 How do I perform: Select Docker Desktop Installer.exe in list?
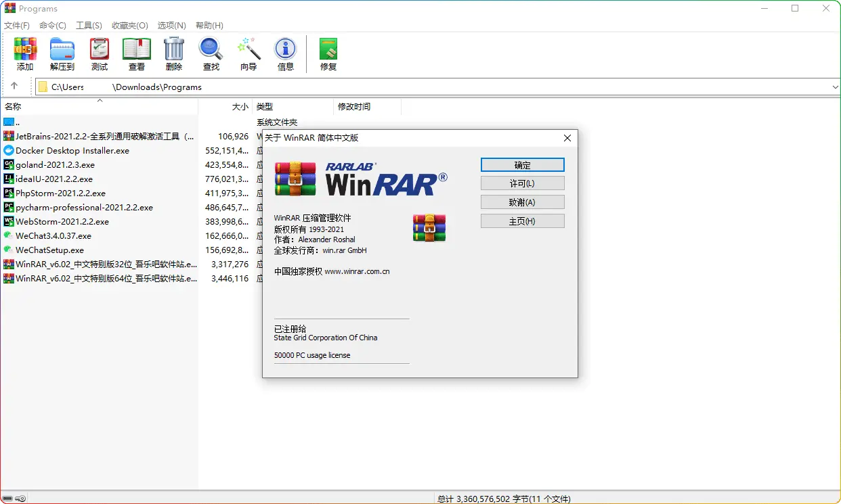tap(72, 151)
